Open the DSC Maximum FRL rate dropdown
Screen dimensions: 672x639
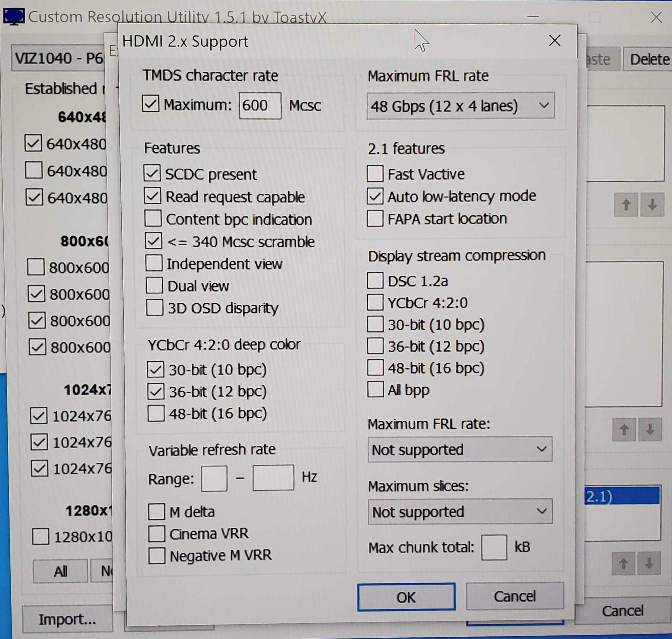(x=460, y=450)
